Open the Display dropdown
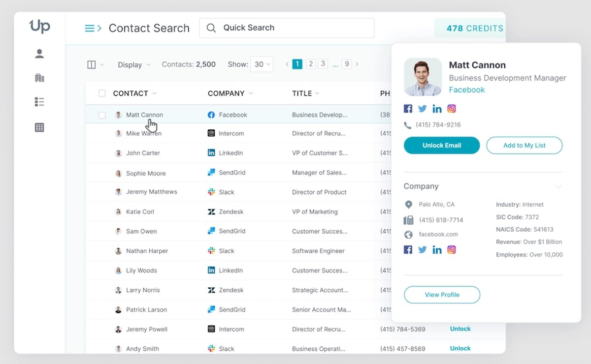Viewport: 591px width, 364px height. pyautogui.click(x=134, y=64)
